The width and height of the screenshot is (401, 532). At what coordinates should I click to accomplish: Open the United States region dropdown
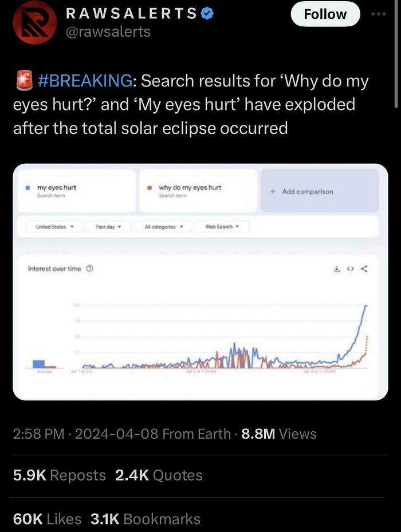click(x=51, y=226)
